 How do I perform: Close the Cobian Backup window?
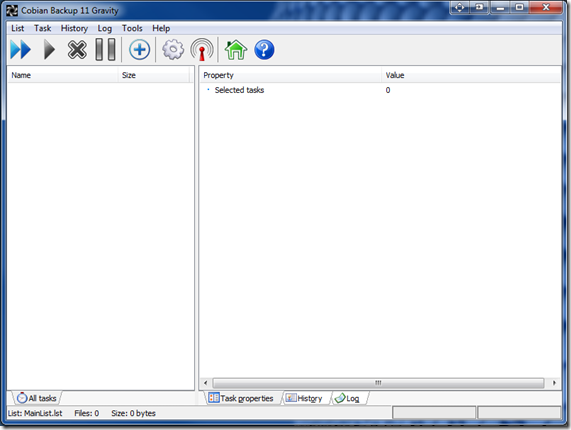coord(546,7)
